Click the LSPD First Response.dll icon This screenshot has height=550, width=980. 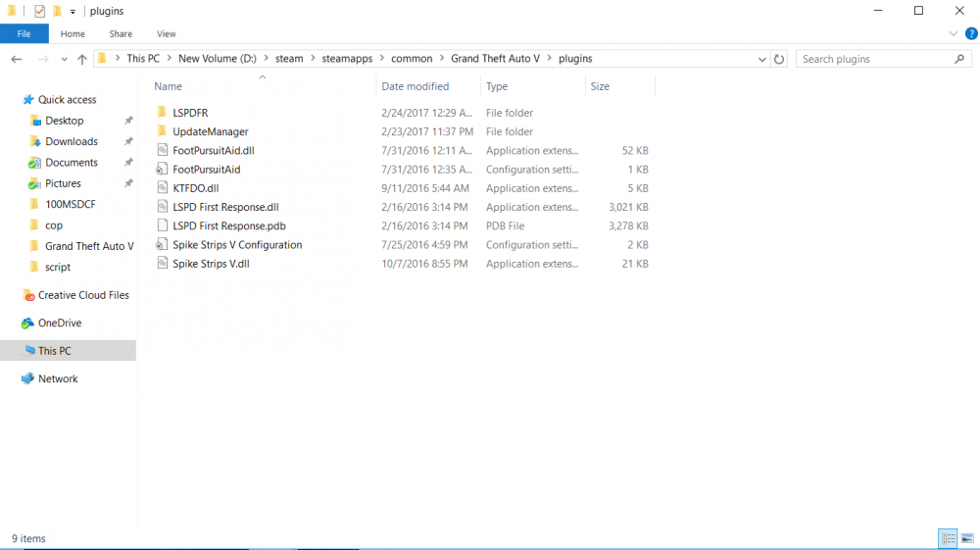pyautogui.click(x=162, y=207)
